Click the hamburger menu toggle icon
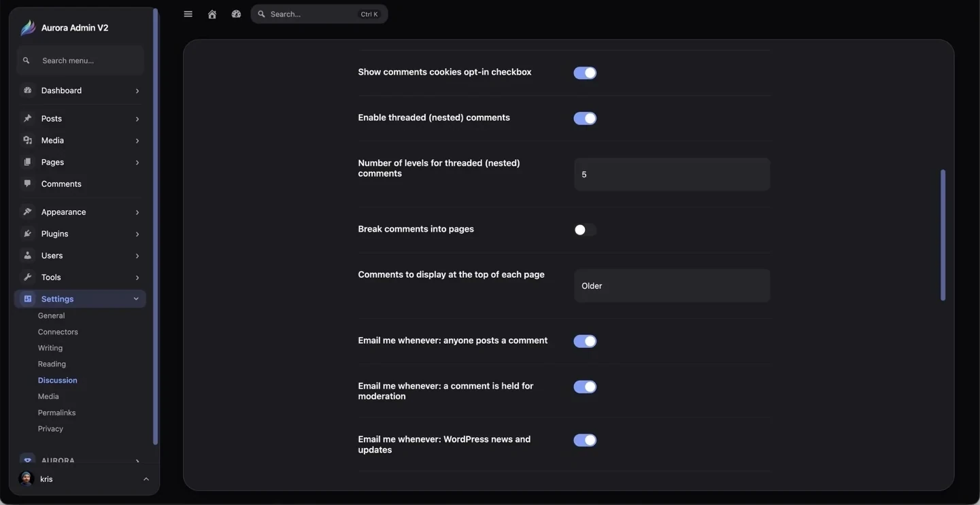Screen dimensions: 980x505 pos(188,14)
